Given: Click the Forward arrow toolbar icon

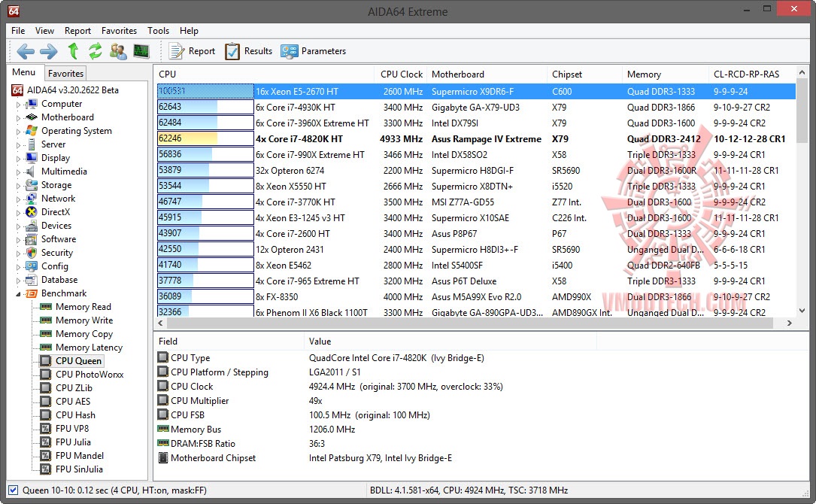Looking at the screenshot, I should [x=48, y=51].
